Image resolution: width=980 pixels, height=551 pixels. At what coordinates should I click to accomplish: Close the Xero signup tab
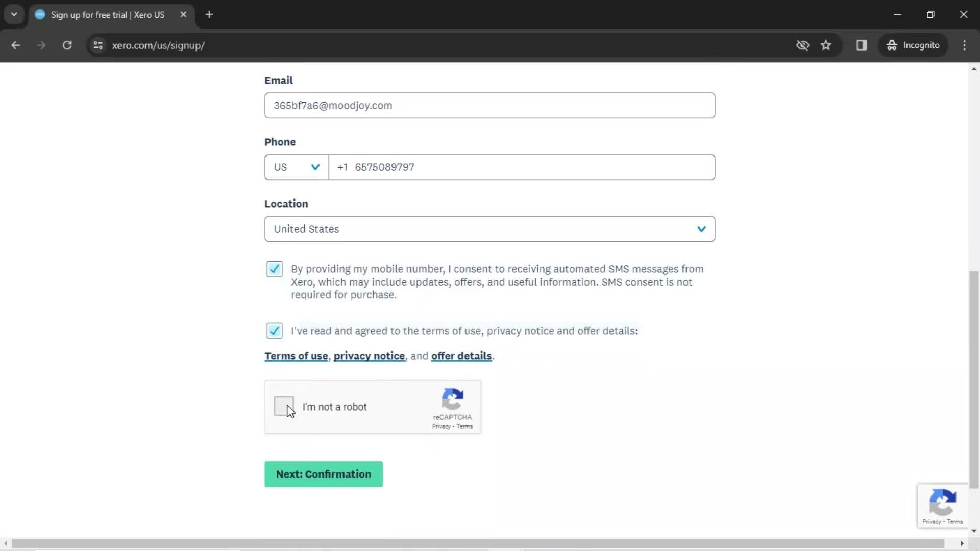(183, 14)
